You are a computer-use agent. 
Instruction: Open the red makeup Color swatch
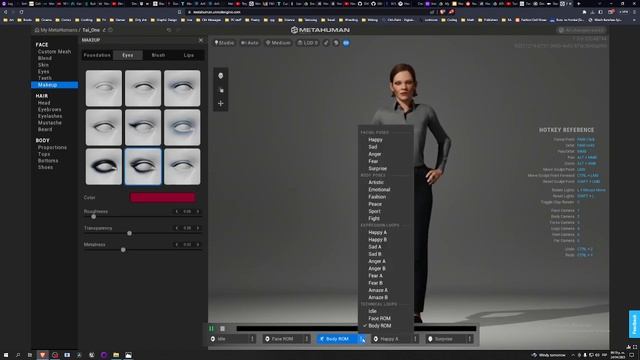[162, 198]
